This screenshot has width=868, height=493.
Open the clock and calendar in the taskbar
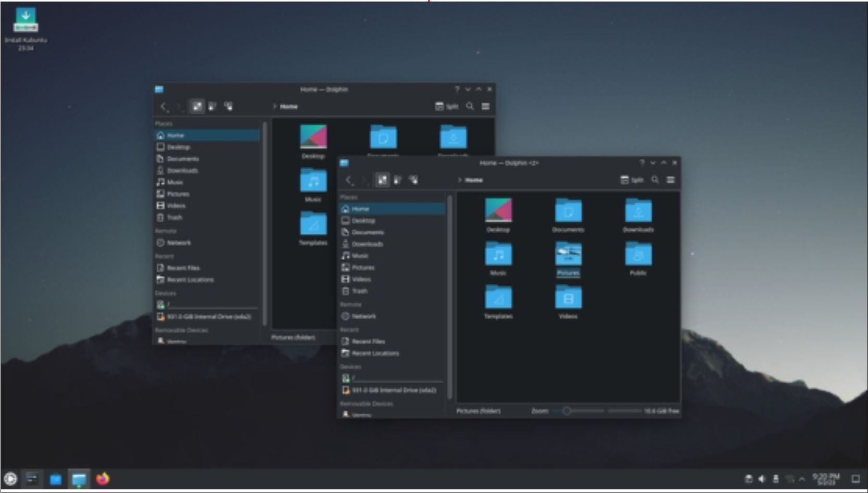826,479
